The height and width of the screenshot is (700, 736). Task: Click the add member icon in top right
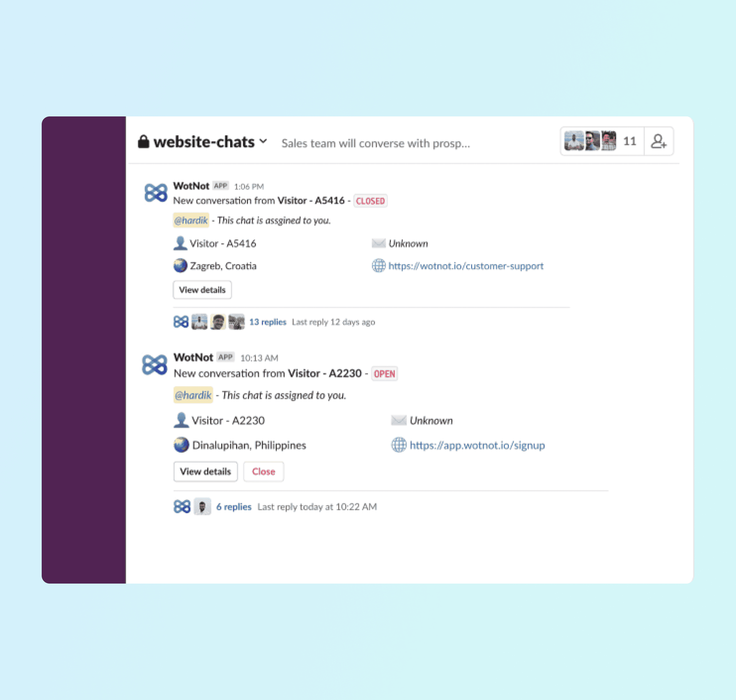659,141
